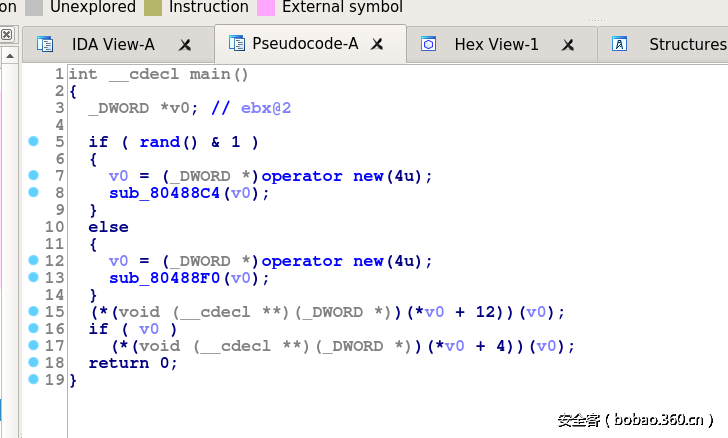728x438 pixels.
Task: Toggle breakpoint dot on line 8
Action: click(33, 193)
